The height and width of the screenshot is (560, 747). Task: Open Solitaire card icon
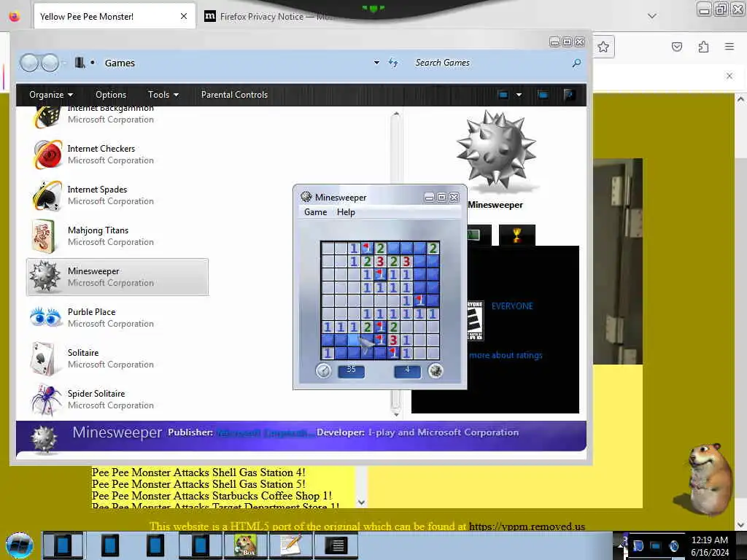point(43,358)
